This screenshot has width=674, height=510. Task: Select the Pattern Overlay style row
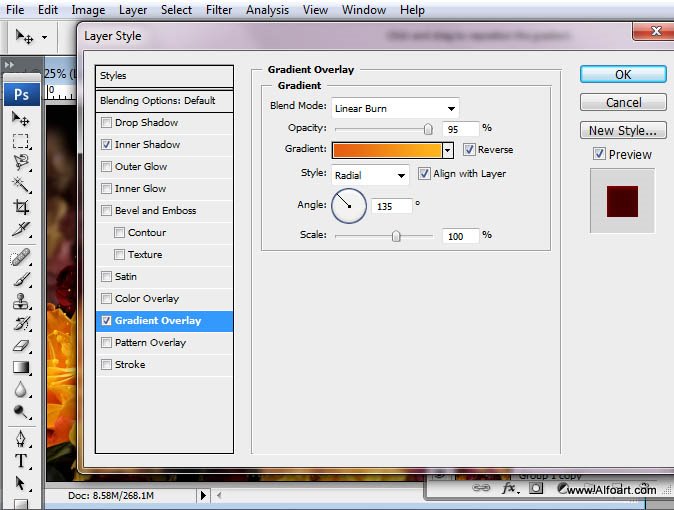coord(164,343)
